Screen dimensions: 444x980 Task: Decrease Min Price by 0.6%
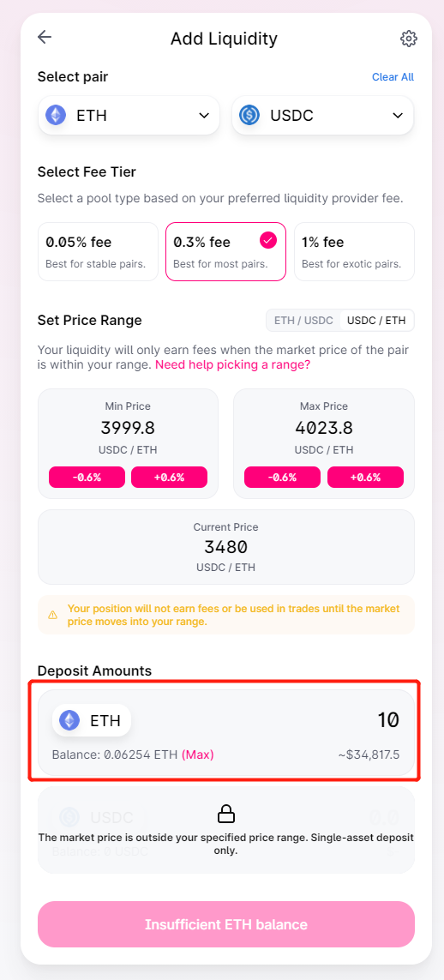click(x=87, y=477)
